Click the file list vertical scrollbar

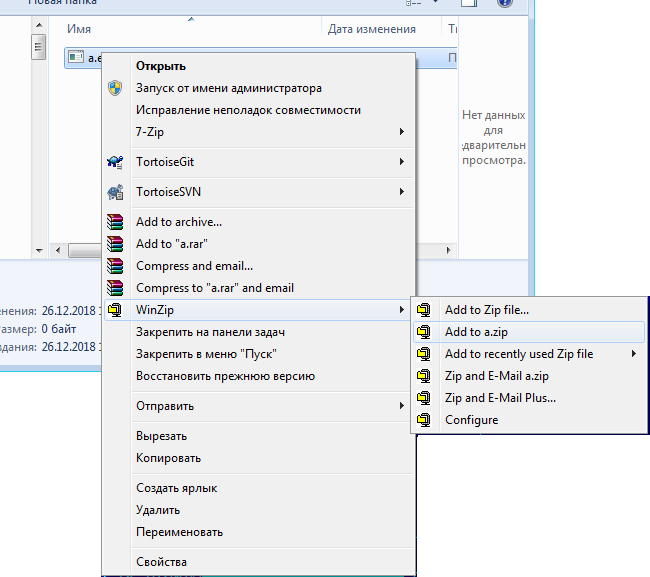(38, 140)
